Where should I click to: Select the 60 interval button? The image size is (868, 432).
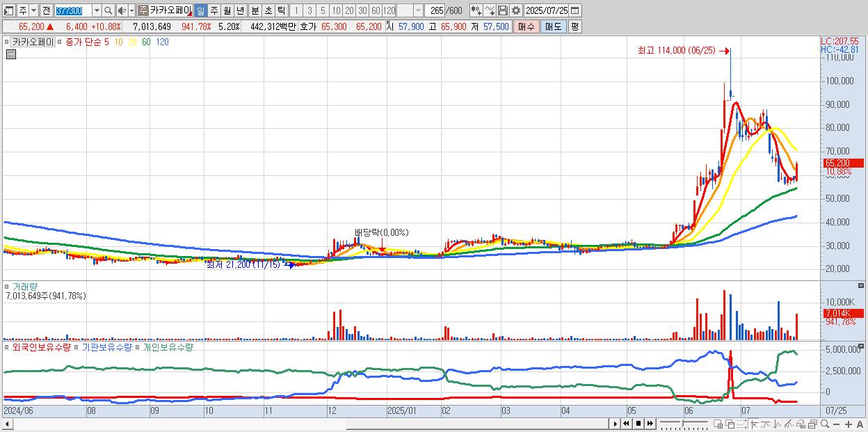coord(376,10)
